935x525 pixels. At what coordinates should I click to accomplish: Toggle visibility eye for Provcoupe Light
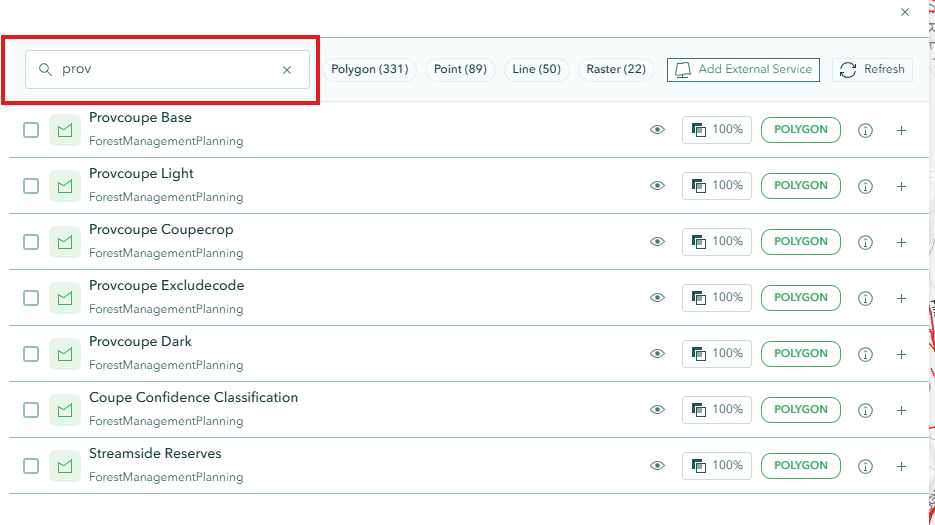pos(657,186)
